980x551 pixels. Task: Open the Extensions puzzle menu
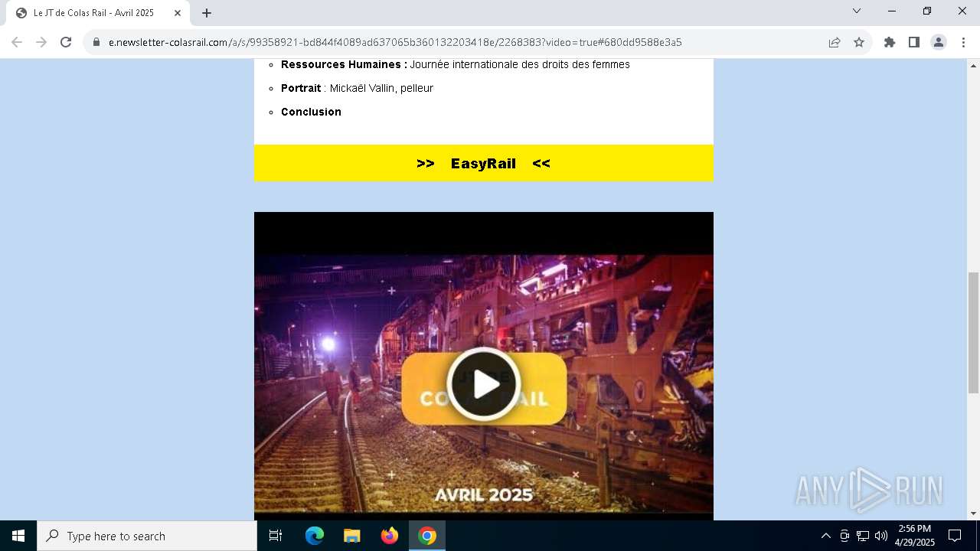tap(890, 42)
